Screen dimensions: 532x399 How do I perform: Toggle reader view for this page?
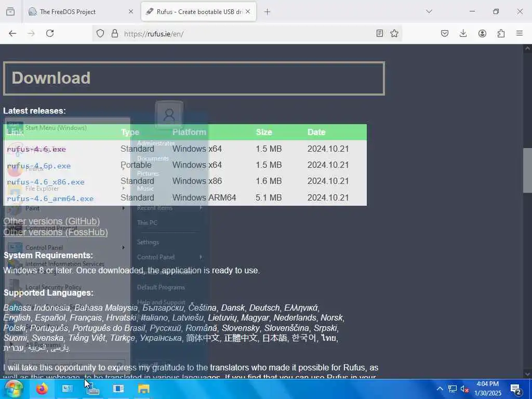click(380, 33)
